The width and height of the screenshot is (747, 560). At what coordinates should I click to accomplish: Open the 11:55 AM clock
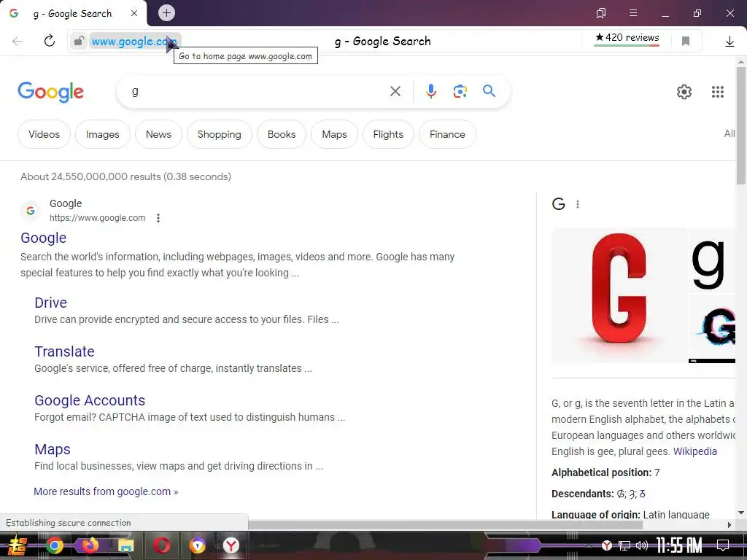678,545
